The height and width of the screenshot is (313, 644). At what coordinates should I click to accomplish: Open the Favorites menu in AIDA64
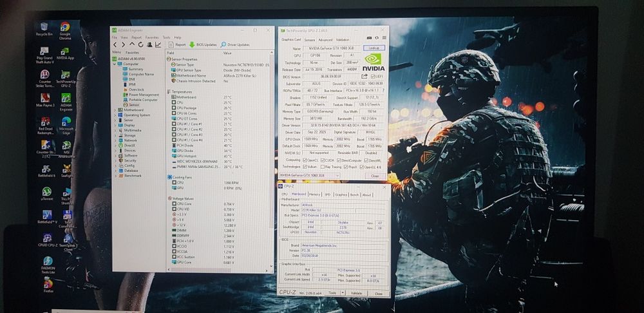tap(152, 37)
